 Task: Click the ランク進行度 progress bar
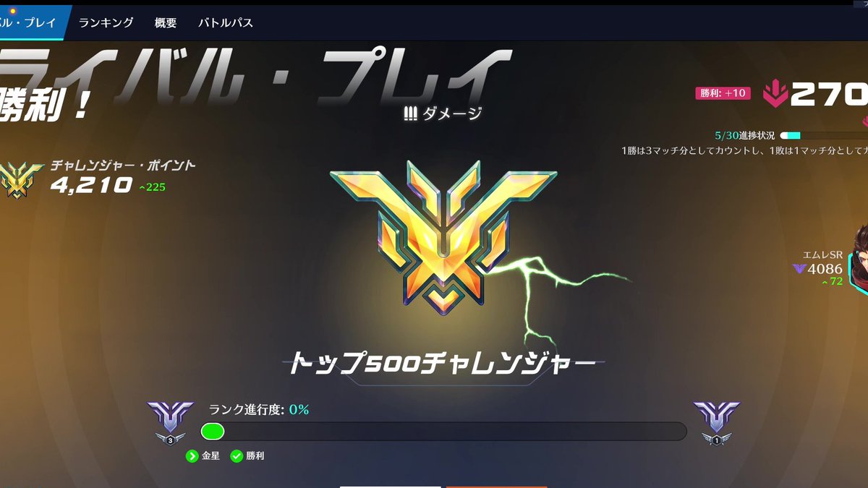coord(443,432)
